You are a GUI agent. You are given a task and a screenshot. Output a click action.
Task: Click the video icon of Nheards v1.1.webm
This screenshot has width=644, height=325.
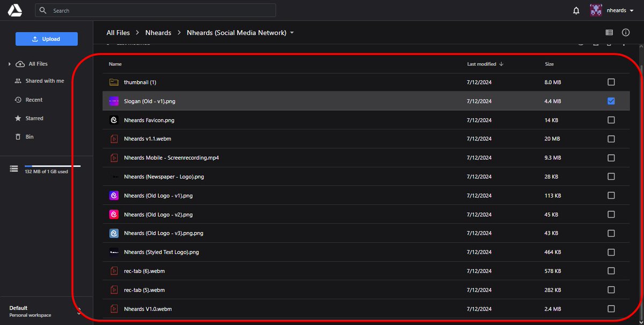pos(113,139)
